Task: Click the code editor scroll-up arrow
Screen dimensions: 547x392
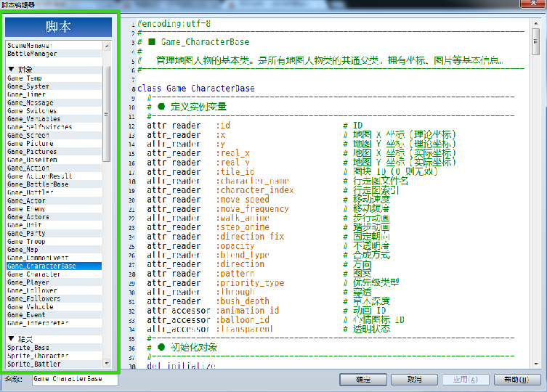Action: click(536, 24)
